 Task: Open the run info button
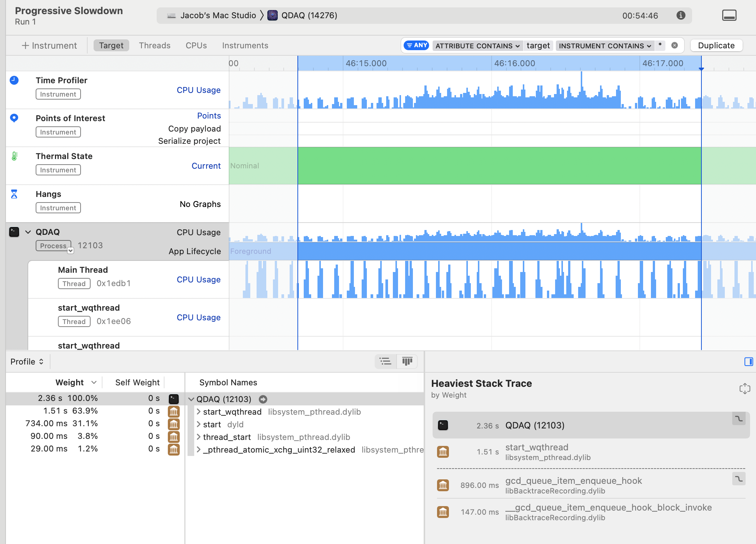click(681, 15)
